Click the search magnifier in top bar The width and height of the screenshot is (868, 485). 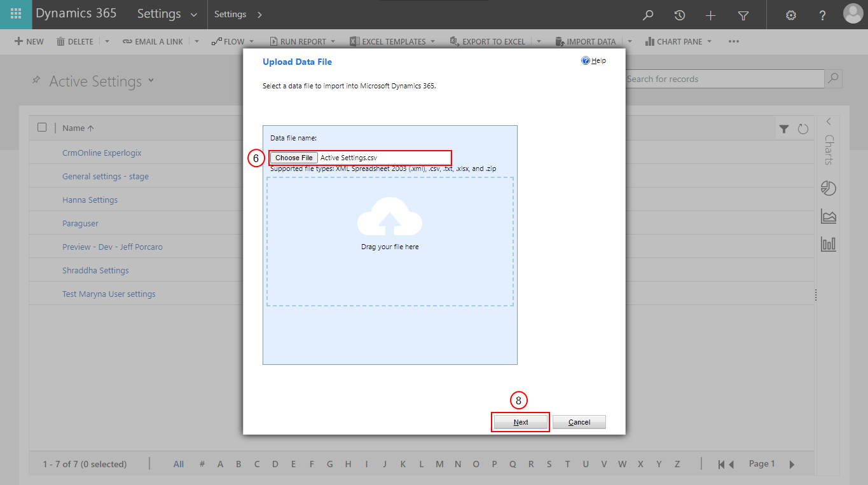point(648,15)
